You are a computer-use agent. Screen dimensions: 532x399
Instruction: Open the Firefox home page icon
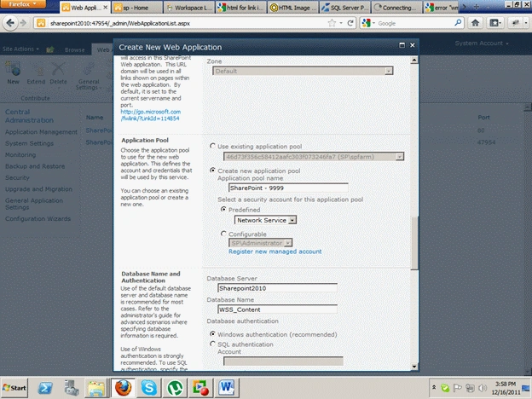(476, 23)
